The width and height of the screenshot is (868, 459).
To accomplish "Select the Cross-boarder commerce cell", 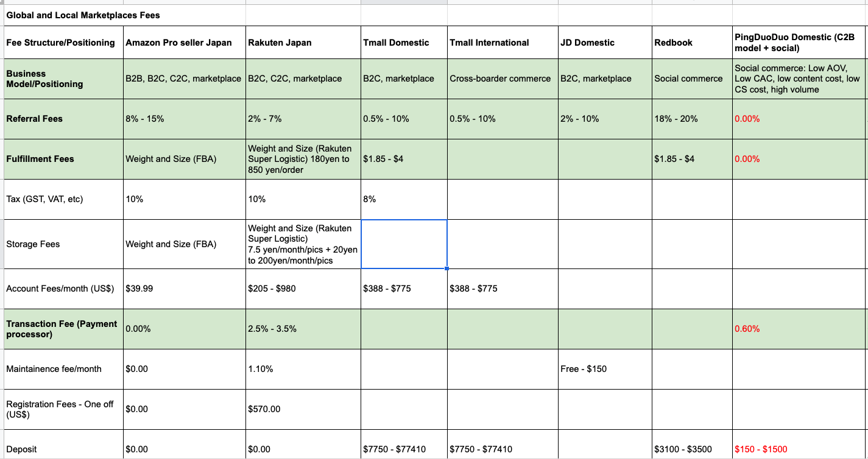I will coord(503,79).
